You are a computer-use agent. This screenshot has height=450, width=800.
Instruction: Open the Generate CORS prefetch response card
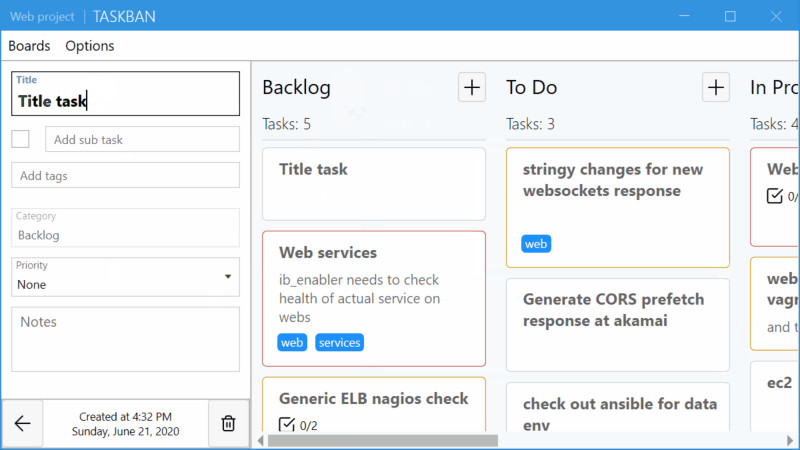coord(618,325)
